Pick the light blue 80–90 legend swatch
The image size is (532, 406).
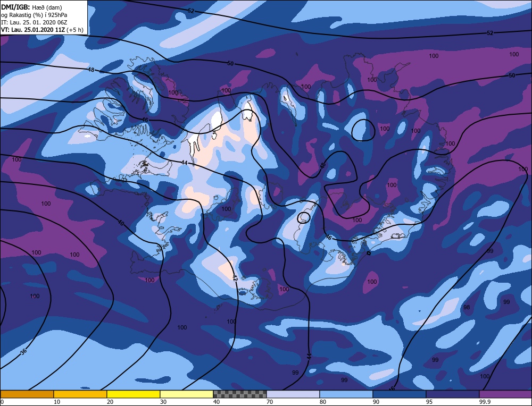tap(346, 394)
